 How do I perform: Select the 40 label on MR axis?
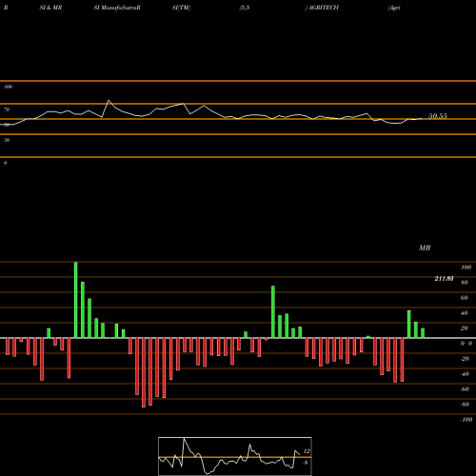tap(464, 313)
